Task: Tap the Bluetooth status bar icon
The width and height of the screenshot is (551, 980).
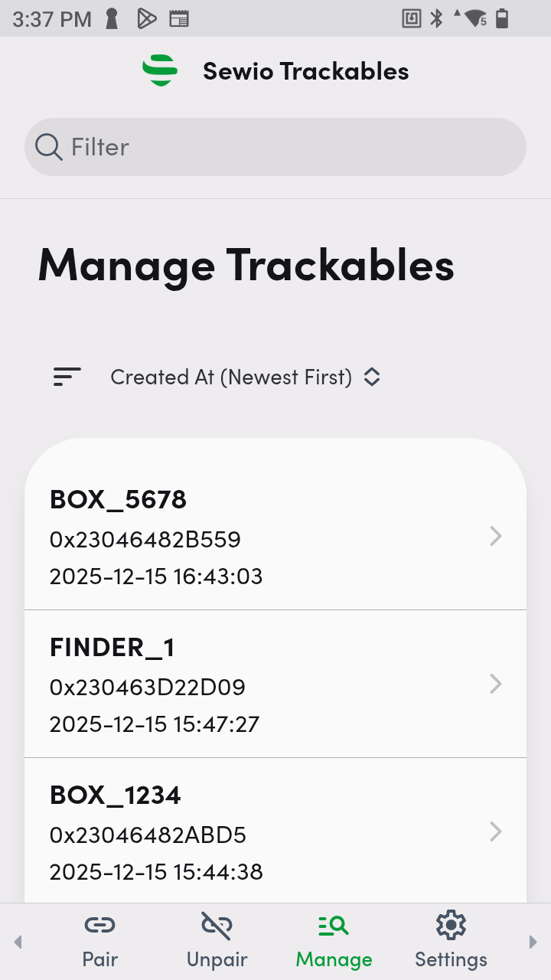Action: pyautogui.click(x=436, y=18)
